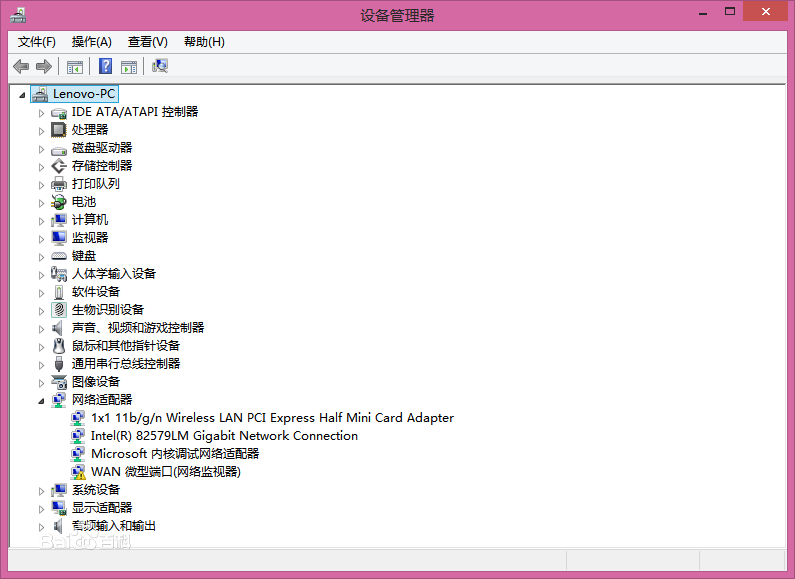795x579 pixels.
Task: Click the 生物识别设备 fingerprint icon
Action: [59, 310]
